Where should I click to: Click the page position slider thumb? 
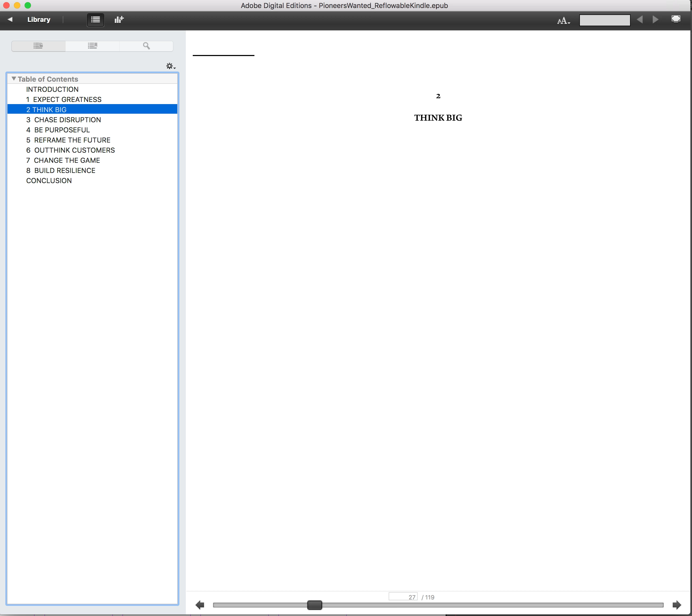click(314, 605)
